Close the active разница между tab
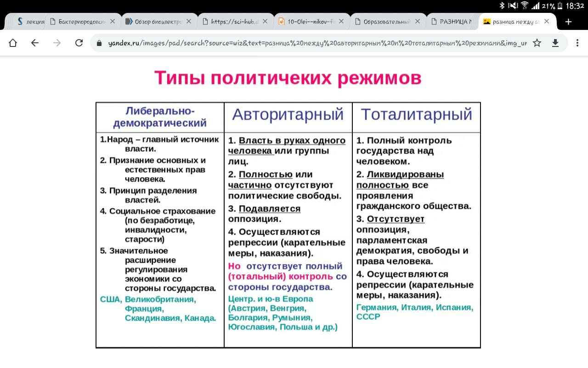 click(547, 21)
